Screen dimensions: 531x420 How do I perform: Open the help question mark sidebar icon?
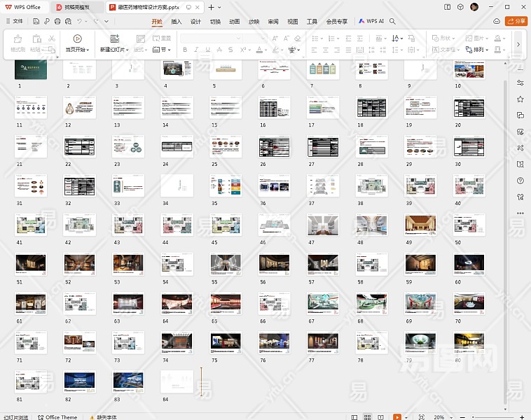click(520, 181)
